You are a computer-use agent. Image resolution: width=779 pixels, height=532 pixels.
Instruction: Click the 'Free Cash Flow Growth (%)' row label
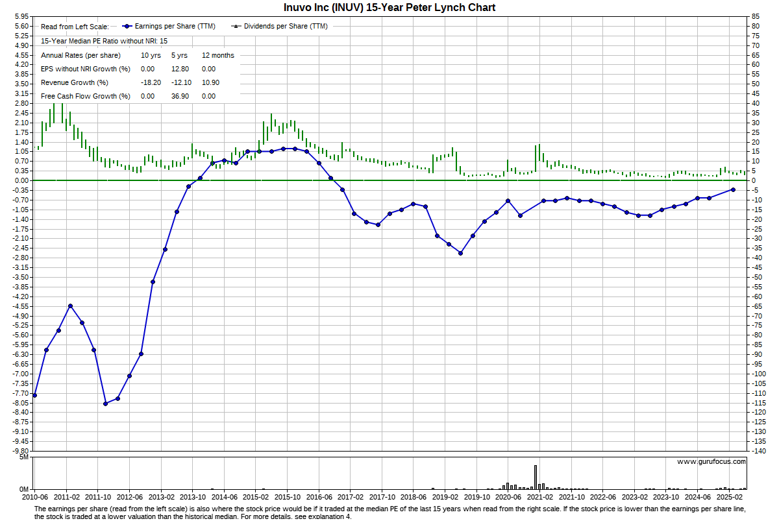86,96
